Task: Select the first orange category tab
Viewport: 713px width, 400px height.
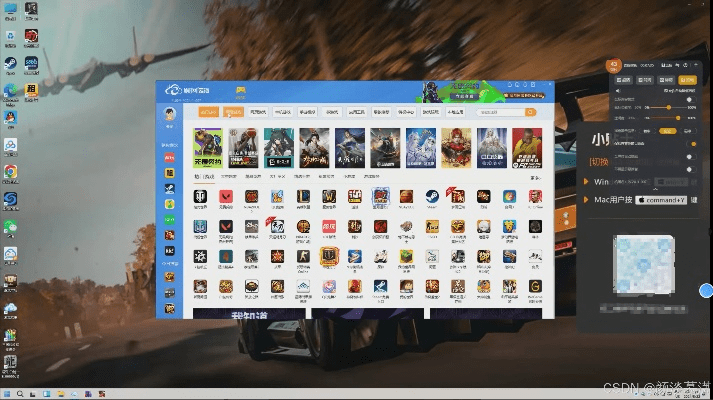Action: click(x=207, y=113)
